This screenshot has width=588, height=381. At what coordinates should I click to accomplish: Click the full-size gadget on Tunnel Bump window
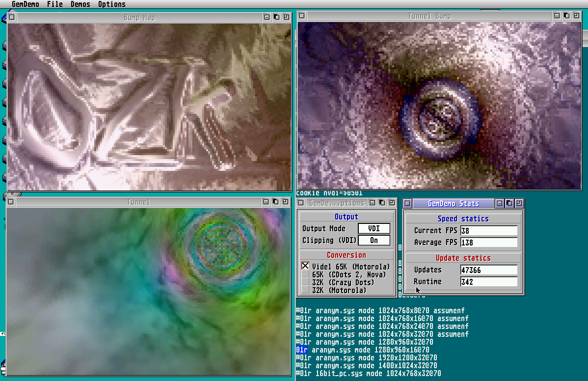coord(577,16)
